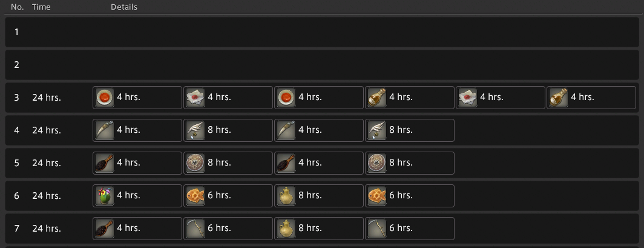The image size is (644, 248).
Task: Click the second hairbrush icon in row 5
Action: coord(286,163)
